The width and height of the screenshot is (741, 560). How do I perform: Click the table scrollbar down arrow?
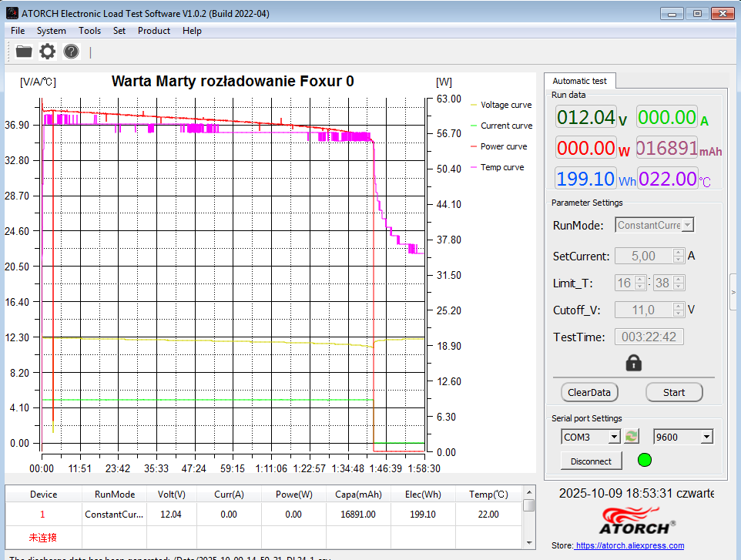(529, 542)
